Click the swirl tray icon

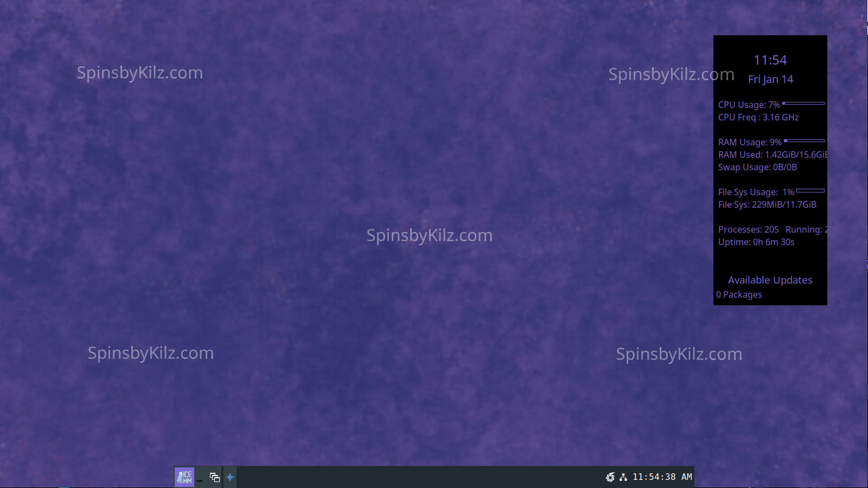(610, 477)
